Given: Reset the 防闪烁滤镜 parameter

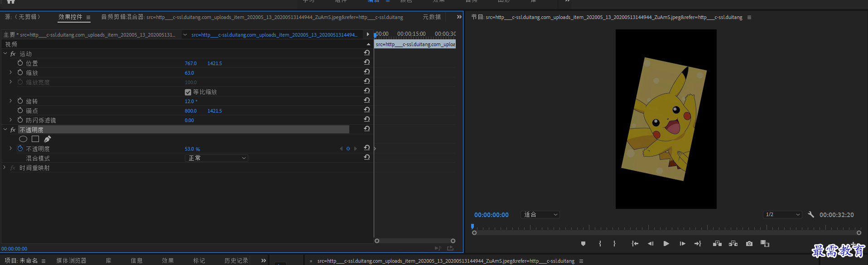Looking at the screenshot, I should pyautogui.click(x=367, y=119).
